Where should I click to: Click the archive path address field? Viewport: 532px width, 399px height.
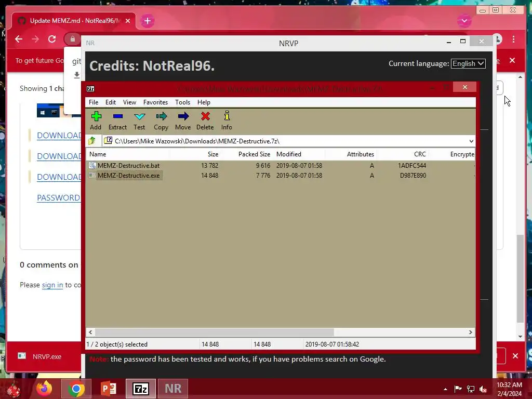click(285, 141)
